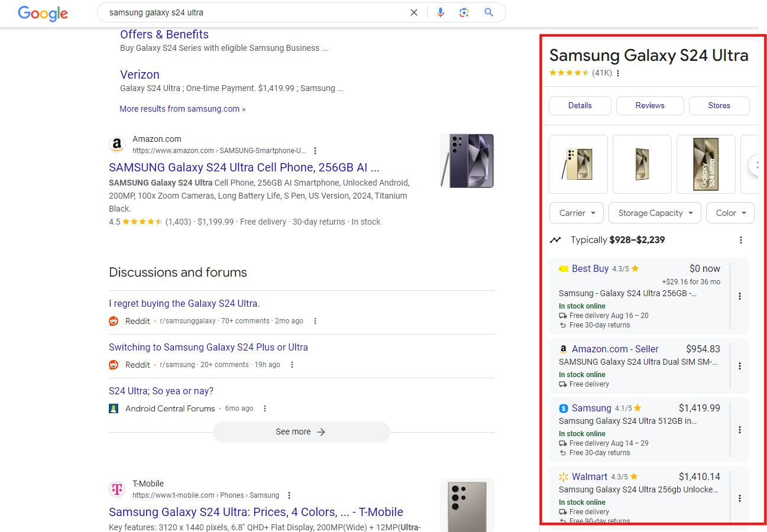Click the See more discussions button
The image size is (767, 532).
pos(301,432)
